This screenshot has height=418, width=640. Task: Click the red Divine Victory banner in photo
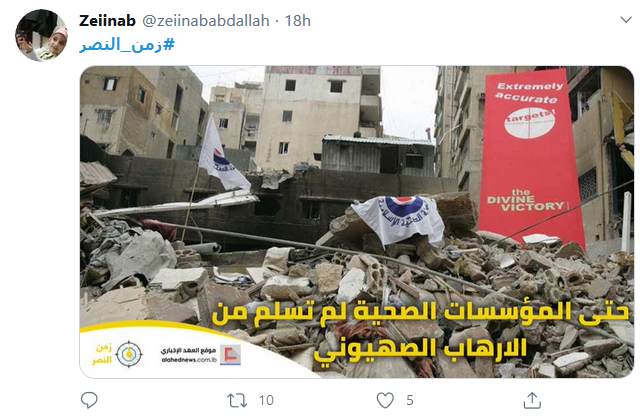tap(531, 159)
